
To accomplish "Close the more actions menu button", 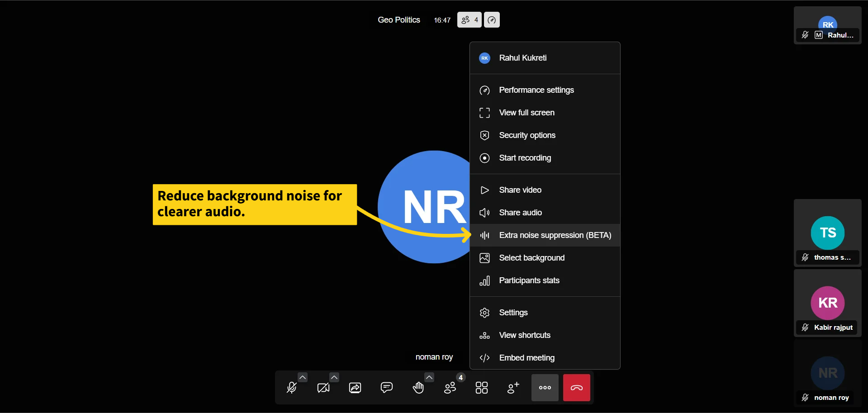I will click(545, 388).
